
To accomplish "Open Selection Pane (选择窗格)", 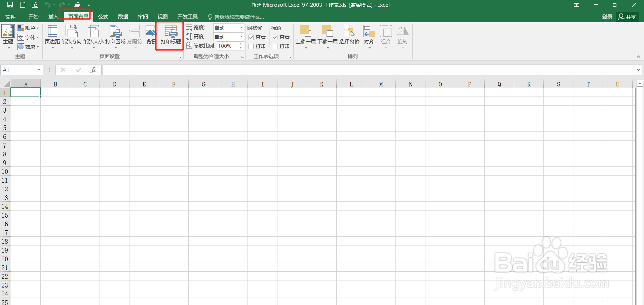I will pyautogui.click(x=349, y=35).
